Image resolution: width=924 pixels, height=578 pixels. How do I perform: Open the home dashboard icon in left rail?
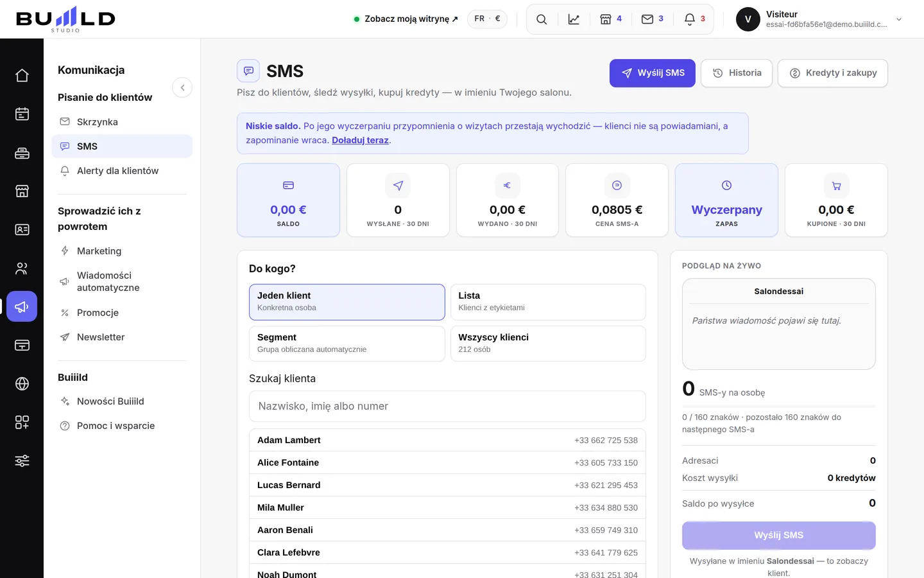click(22, 75)
